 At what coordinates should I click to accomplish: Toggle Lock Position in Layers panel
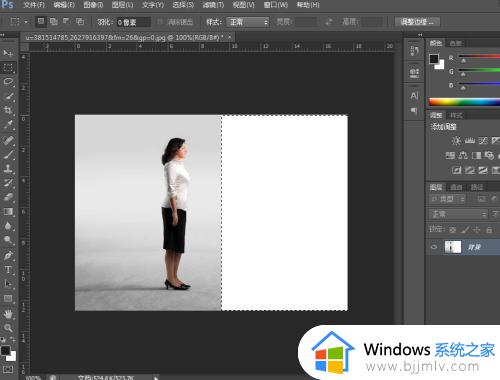tap(477, 230)
